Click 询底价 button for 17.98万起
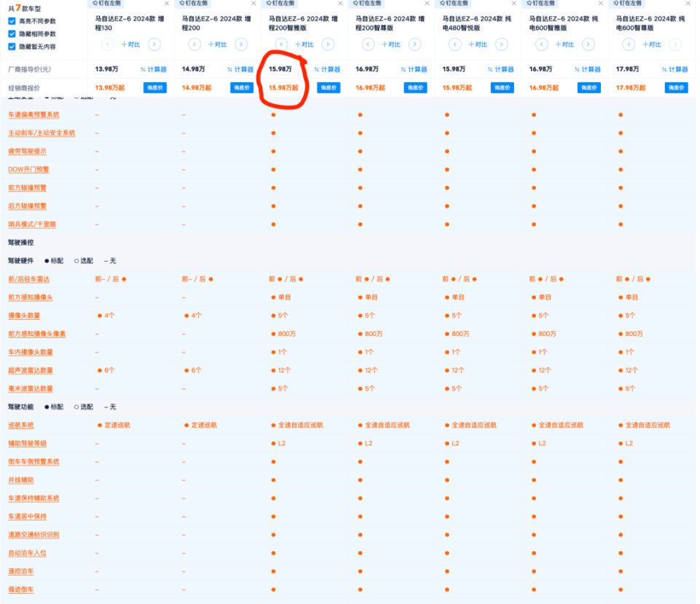This screenshot has width=700, height=604. (x=677, y=88)
